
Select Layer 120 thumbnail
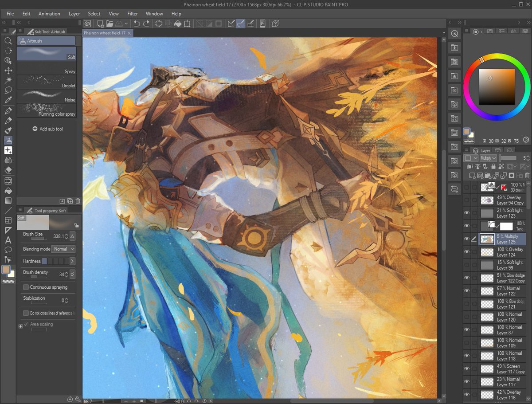(x=487, y=317)
